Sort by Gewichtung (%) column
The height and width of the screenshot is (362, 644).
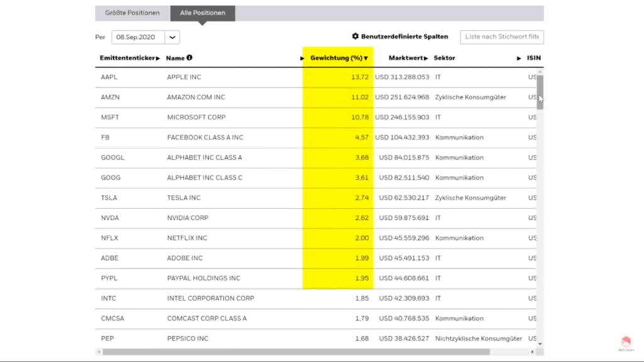click(x=336, y=58)
